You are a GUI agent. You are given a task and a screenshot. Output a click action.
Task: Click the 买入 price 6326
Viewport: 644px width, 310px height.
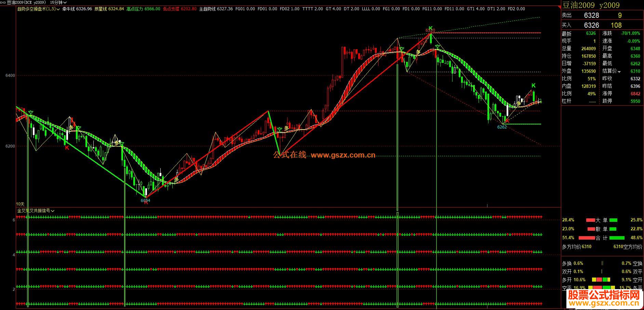pyautogui.click(x=591, y=25)
